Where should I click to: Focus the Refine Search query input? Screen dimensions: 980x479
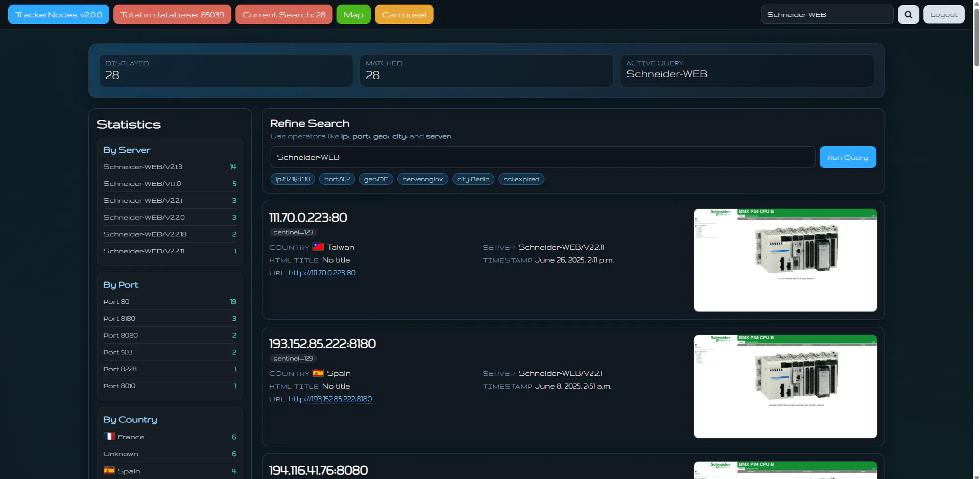coord(542,157)
